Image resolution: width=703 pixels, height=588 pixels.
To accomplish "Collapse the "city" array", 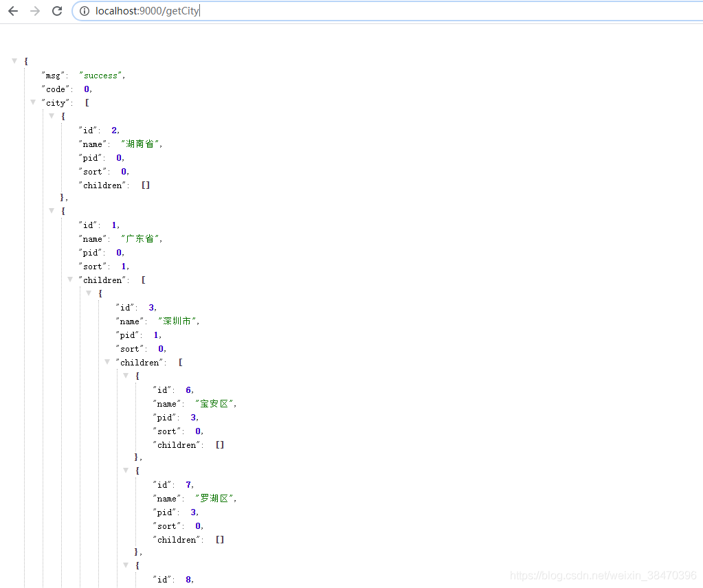I will 33,102.
